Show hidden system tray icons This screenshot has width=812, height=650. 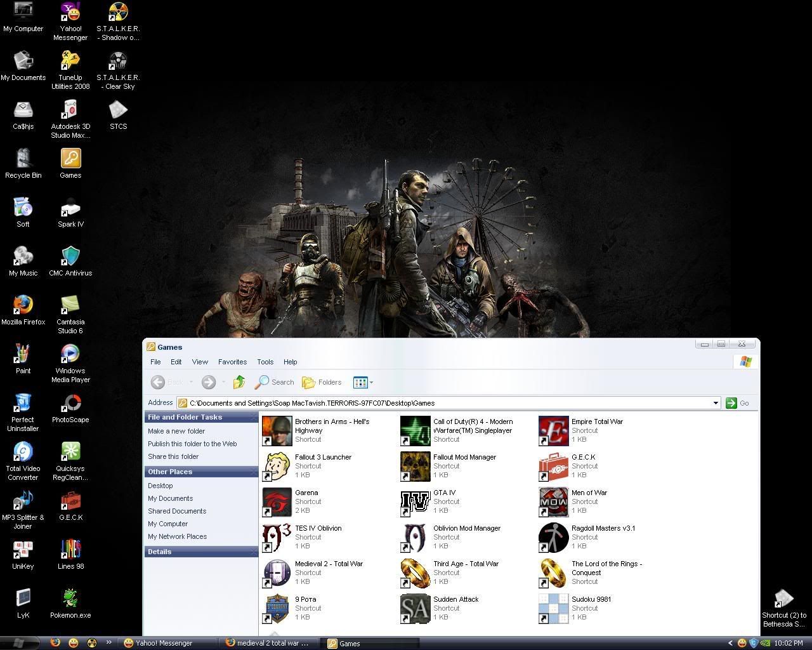(x=730, y=643)
